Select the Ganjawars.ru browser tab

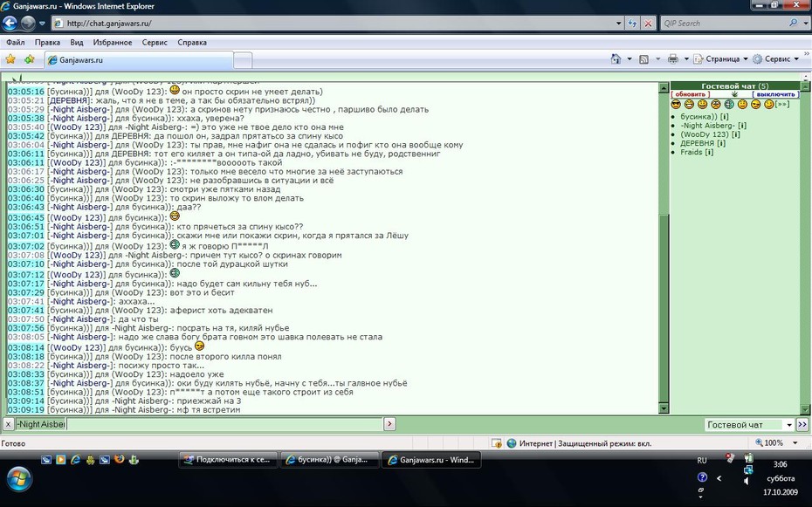[139, 60]
